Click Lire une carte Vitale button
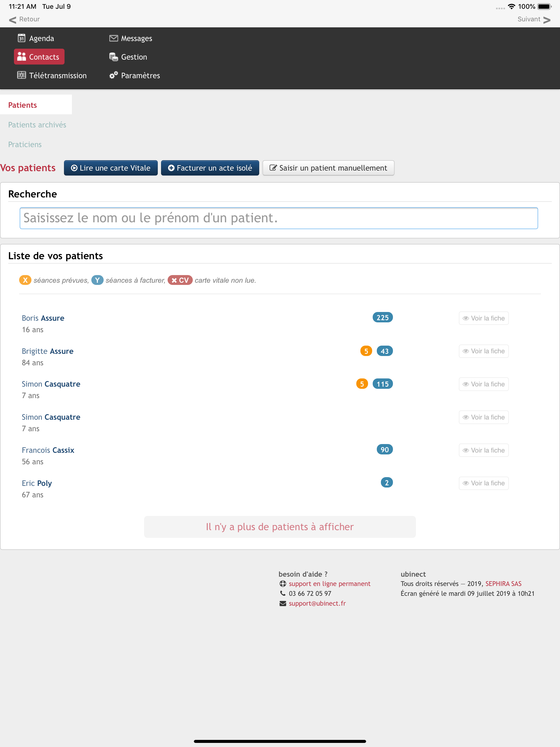 click(x=111, y=168)
